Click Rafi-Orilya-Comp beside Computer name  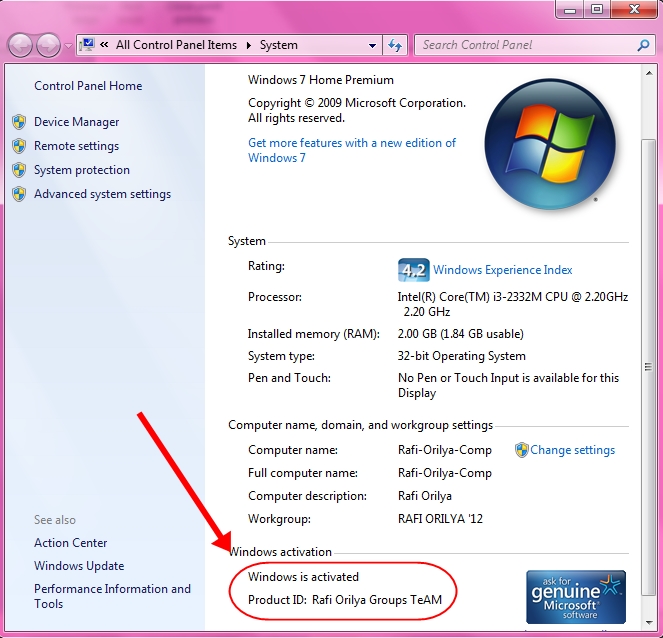point(444,450)
